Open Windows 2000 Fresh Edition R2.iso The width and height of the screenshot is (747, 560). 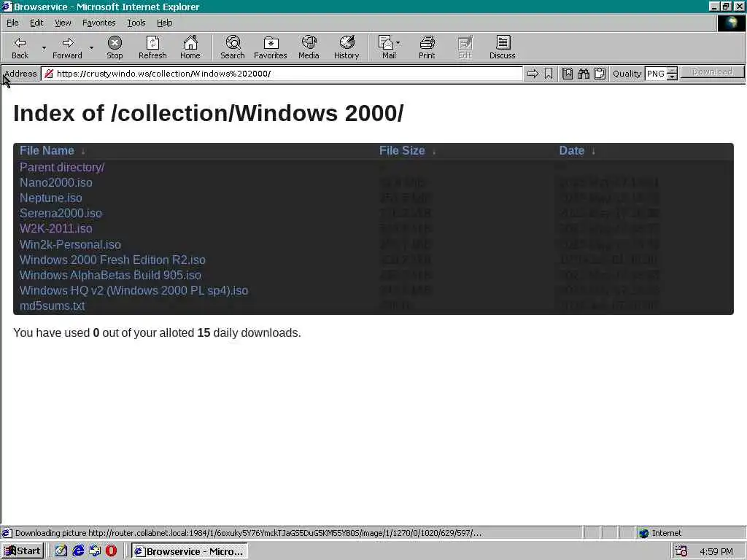click(x=112, y=260)
